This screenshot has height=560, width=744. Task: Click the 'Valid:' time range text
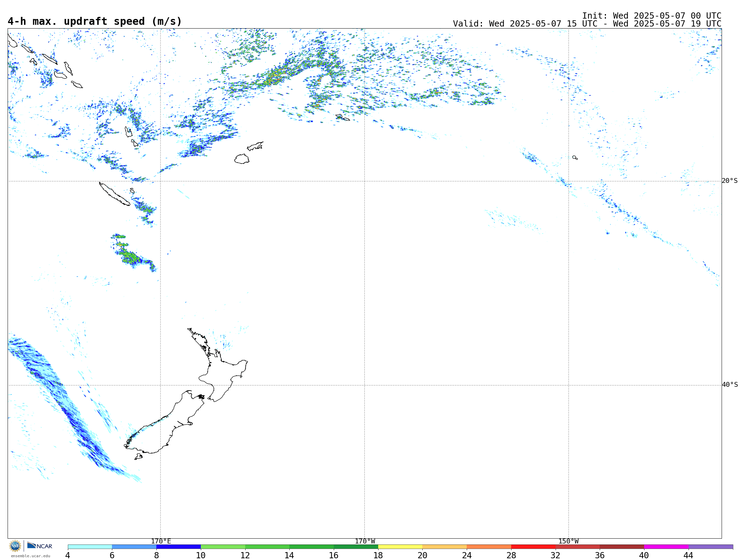coord(587,24)
